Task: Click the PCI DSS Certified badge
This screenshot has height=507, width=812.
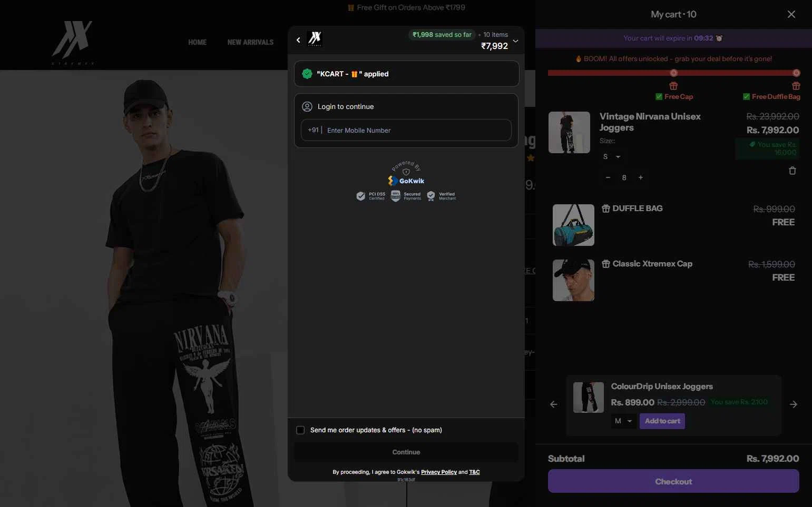Action: [x=371, y=196]
